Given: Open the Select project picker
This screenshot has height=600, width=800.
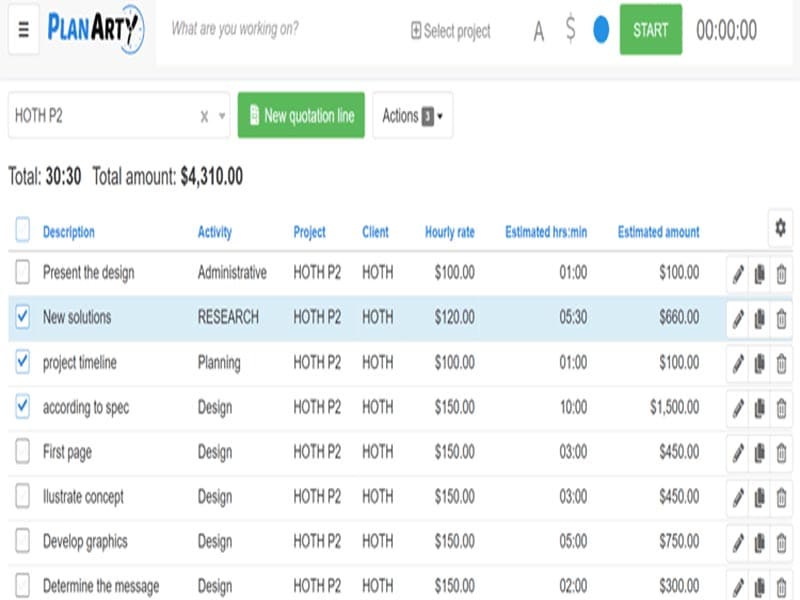Looking at the screenshot, I should point(451,31).
